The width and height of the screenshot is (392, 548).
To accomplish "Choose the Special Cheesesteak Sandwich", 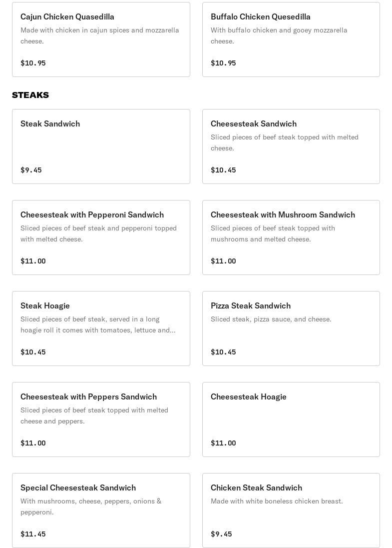I will pos(101,510).
